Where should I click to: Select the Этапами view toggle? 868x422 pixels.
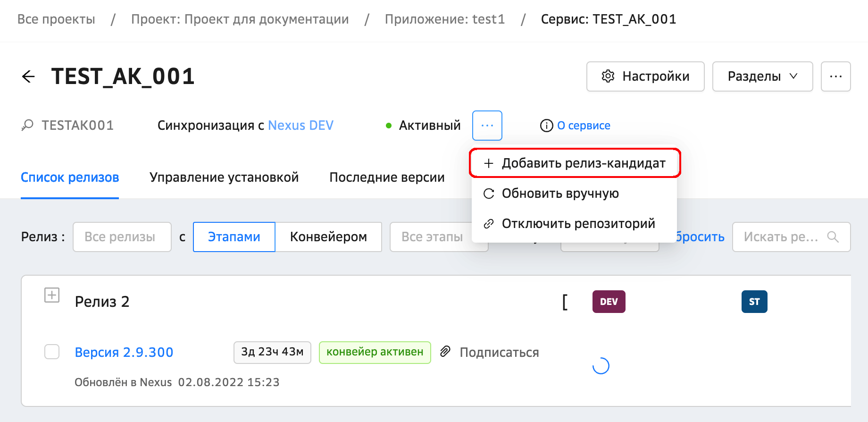click(x=234, y=237)
